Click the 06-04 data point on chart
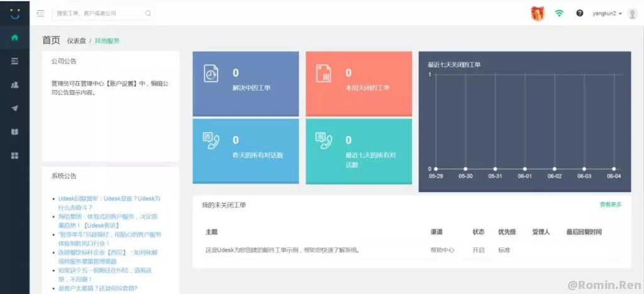This screenshot has height=294, width=644. [614, 169]
